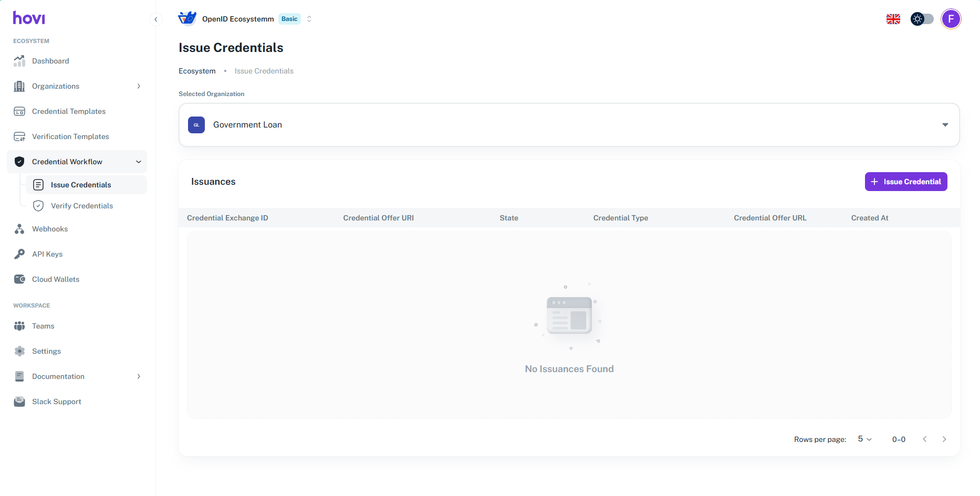Go to Credential Templates
The height and width of the screenshot is (496, 980).
69,111
